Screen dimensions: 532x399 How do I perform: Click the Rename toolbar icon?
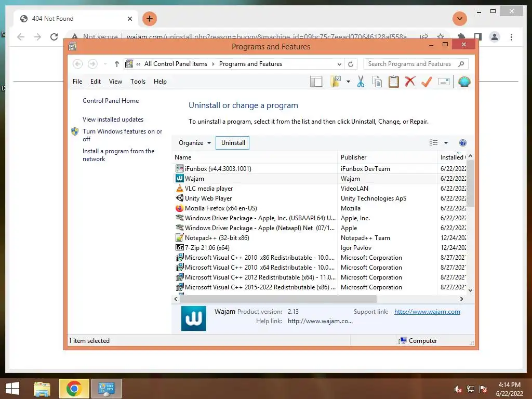[x=444, y=82]
